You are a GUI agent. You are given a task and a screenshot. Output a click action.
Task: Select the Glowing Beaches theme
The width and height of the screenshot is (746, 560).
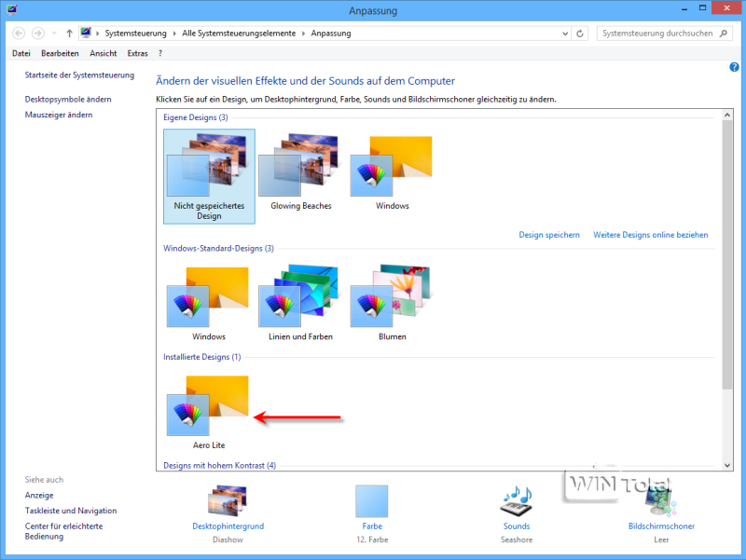click(300, 172)
